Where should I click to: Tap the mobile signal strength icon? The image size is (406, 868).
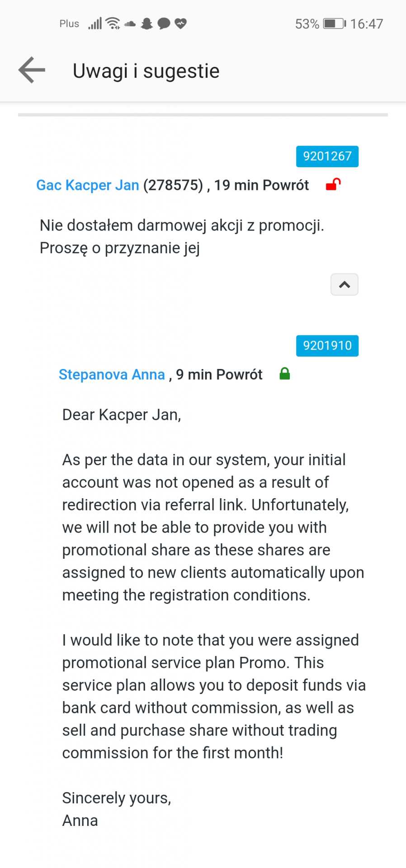click(95, 24)
